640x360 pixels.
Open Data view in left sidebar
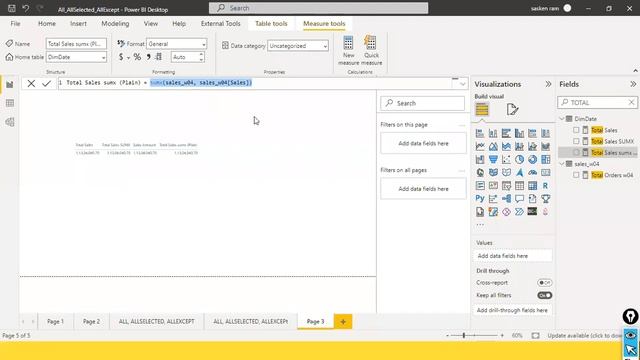10,103
